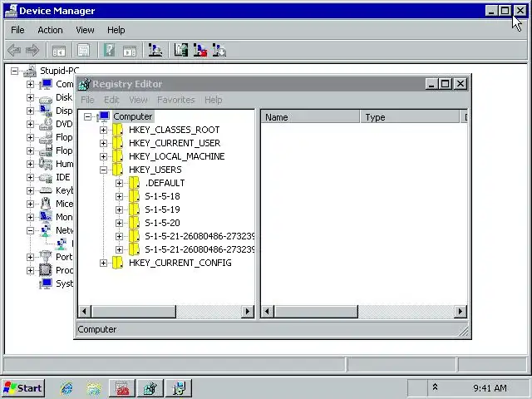Open the File menu in Registry Editor
Screen dimensions: 532x399
pos(87,100)
